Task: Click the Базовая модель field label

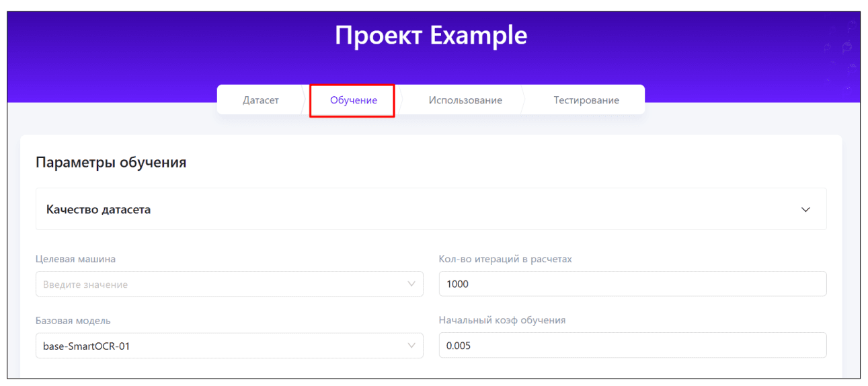Action: pyautogui.click(x=73, y=321)
